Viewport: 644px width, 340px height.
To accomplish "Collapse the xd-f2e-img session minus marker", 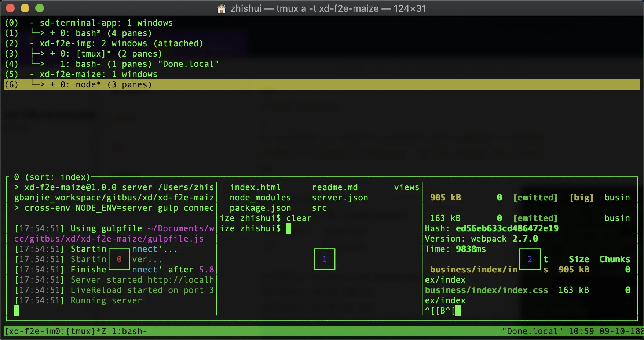I will (32, 43).
